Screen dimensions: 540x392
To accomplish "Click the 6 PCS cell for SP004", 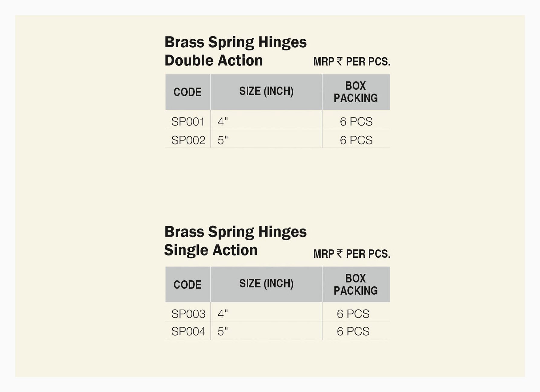I will click(353, 332).
